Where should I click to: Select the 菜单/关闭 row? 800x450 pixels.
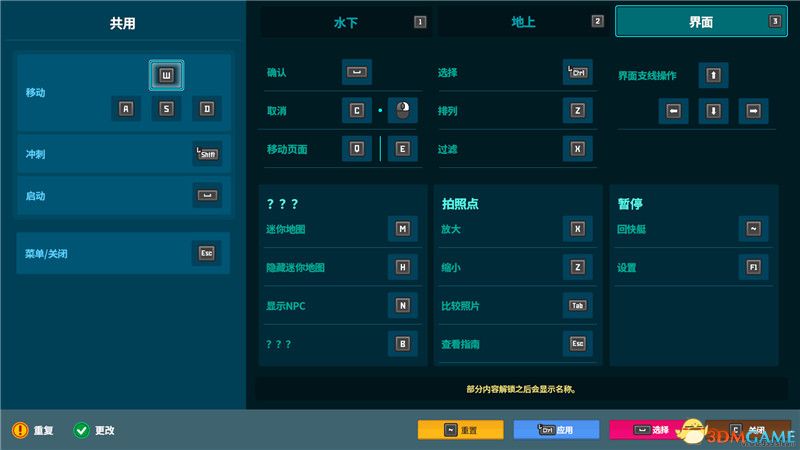click(x=123, y=253)
